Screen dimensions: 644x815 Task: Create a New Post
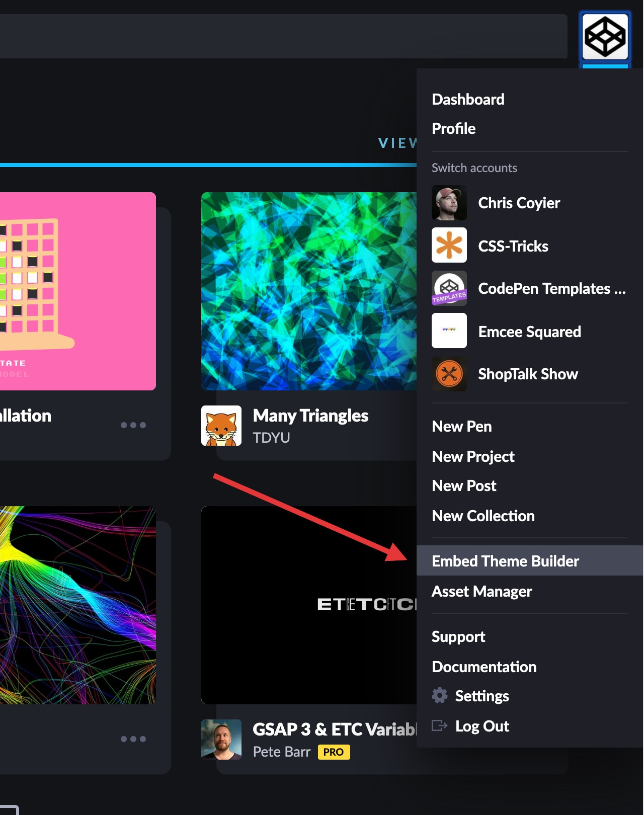[x=464, y=485]
